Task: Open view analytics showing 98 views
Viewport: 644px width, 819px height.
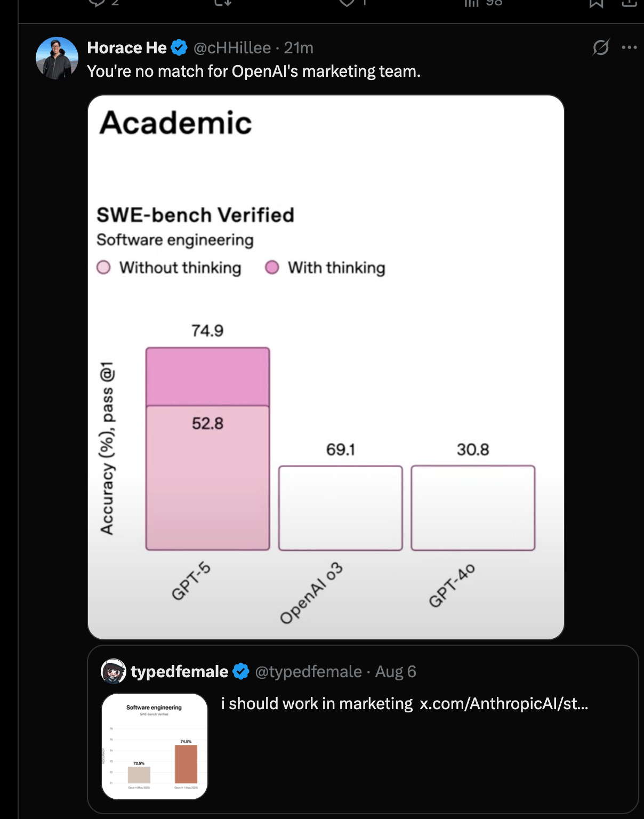Action: [482, 3]
